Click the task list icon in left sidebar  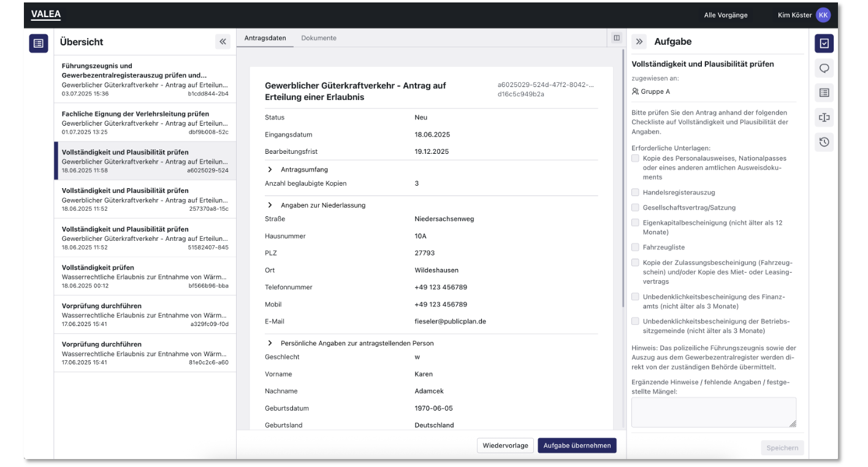pos(38,43)
